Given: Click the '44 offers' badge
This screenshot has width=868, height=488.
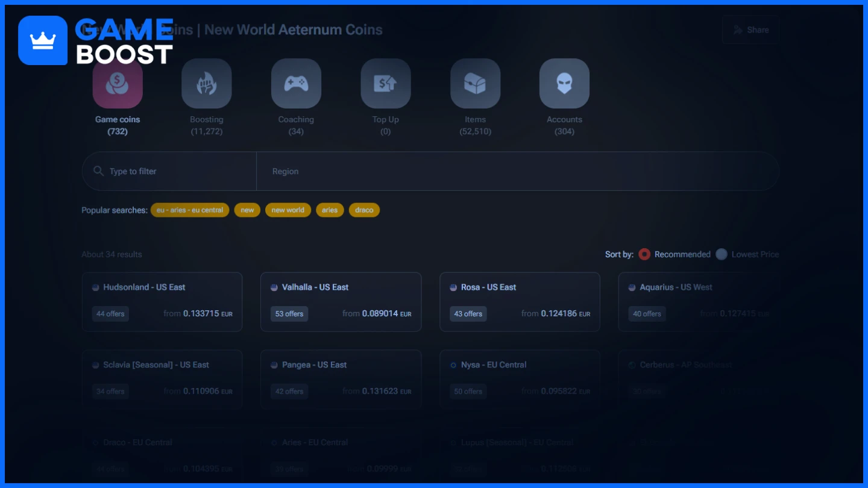Looking at the screenshot, I should click(110, 314).
